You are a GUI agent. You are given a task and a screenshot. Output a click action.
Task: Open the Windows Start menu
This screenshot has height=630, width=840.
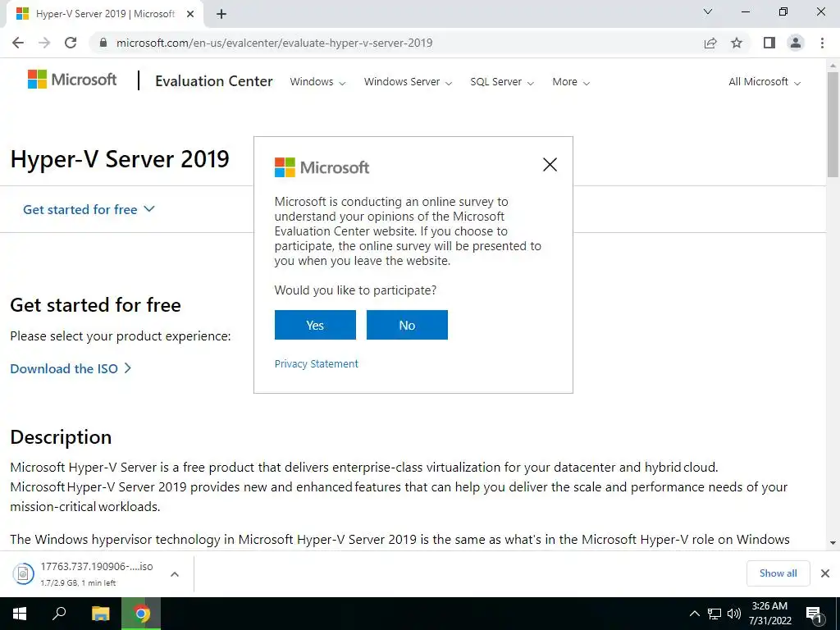[x=20, y=614]
